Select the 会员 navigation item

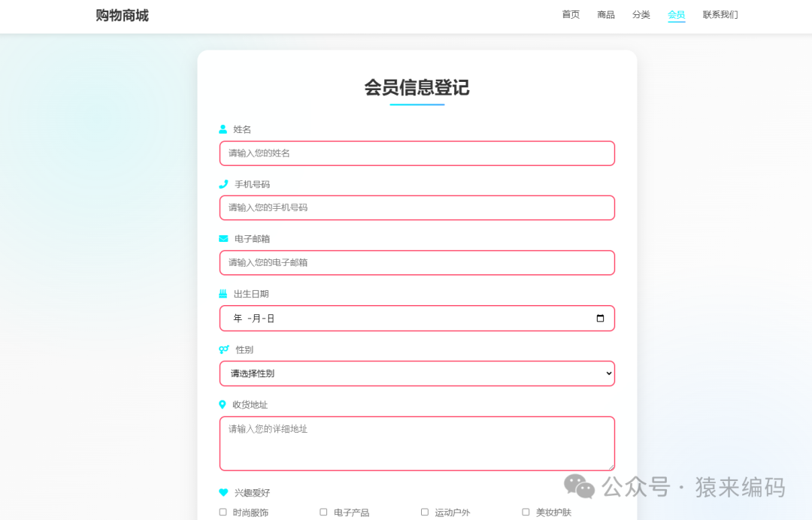click(x=677, y=14)
